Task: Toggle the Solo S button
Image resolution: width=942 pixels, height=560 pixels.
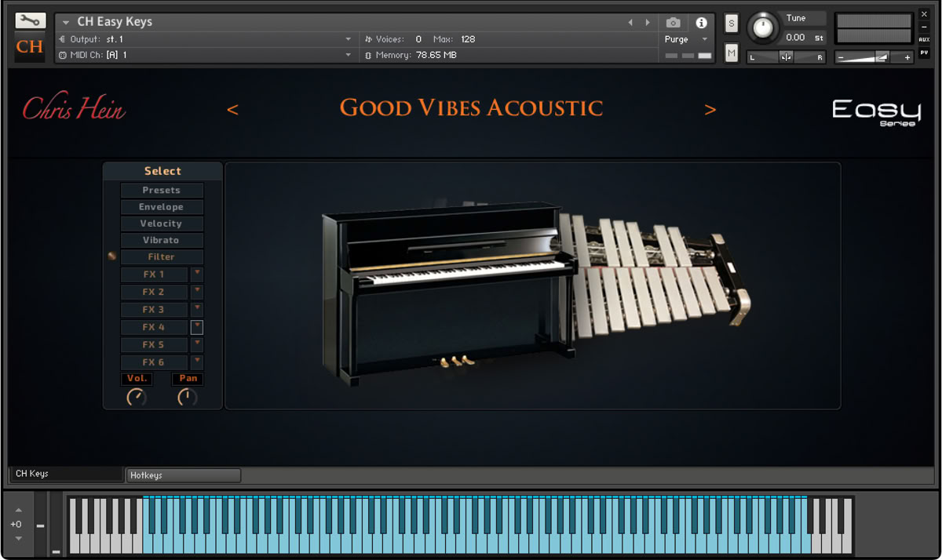Action: point(732,24)
